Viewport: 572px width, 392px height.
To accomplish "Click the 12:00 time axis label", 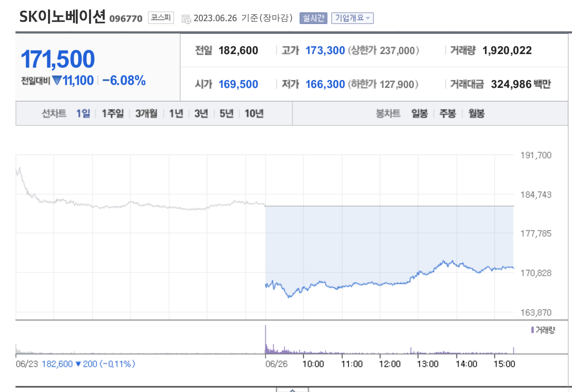I will [390, 364].
